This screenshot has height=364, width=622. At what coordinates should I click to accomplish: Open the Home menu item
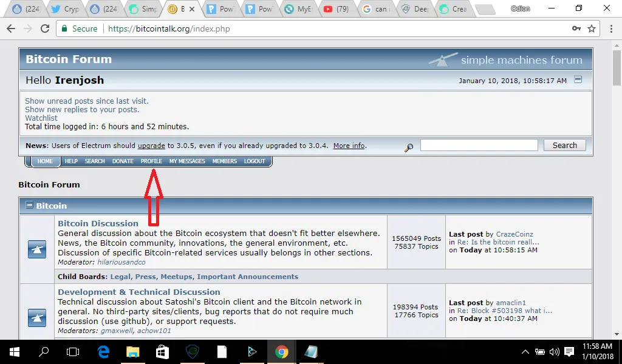45,161
